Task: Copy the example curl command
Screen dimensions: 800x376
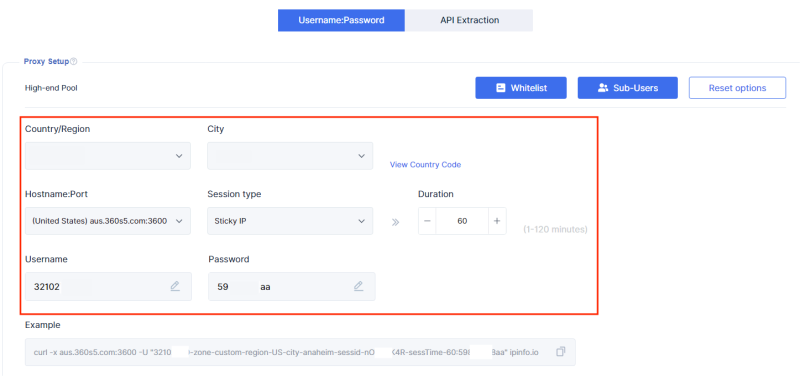Action: 560,352
